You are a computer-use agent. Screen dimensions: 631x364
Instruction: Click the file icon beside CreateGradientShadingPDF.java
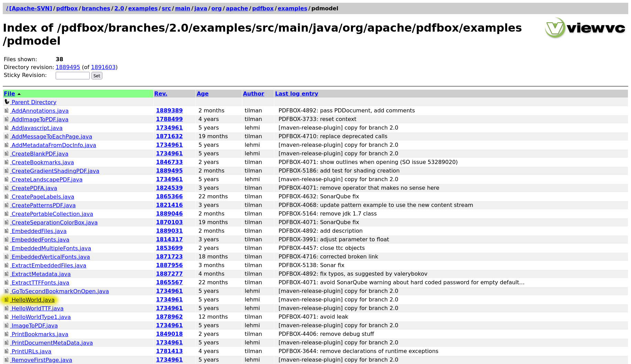pos(7,170)
